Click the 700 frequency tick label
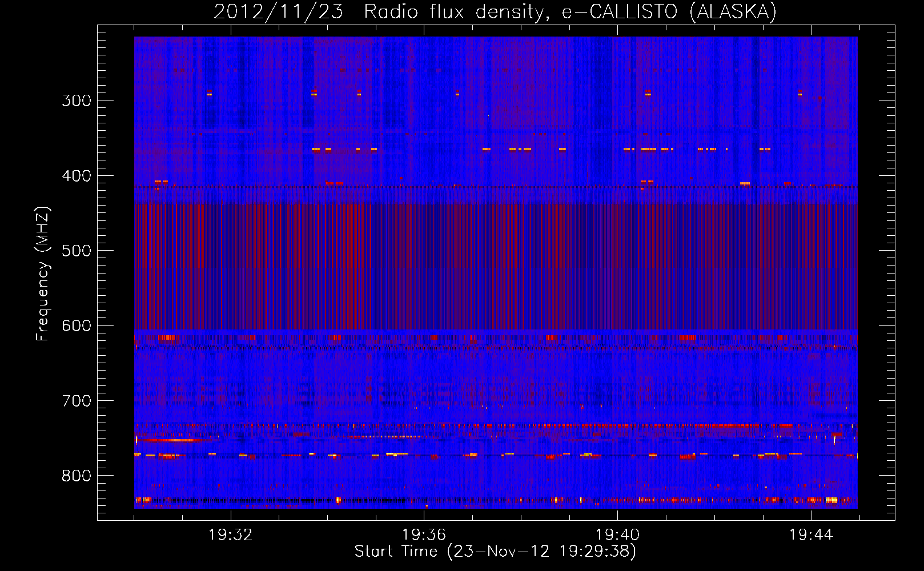Screen dimensions: 924x571 pos(77,401)
